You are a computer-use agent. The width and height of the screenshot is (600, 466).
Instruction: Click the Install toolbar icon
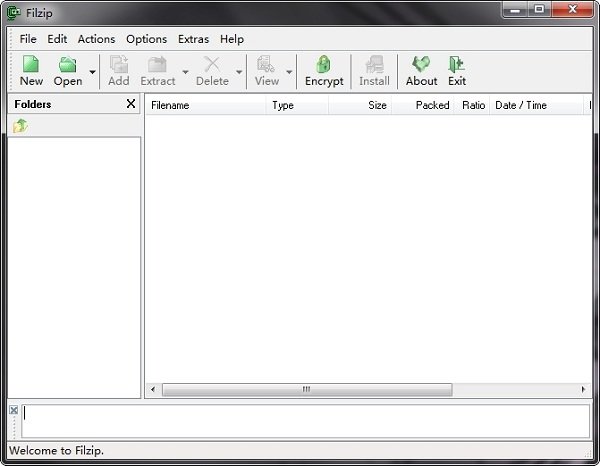[x=374, y=67]
